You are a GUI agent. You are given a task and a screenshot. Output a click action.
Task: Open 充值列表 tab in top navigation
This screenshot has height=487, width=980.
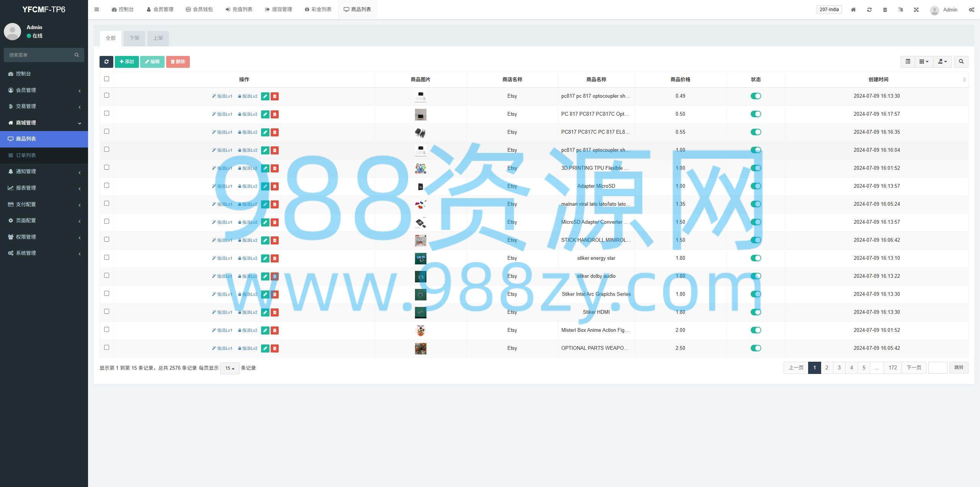coord(239,10)
